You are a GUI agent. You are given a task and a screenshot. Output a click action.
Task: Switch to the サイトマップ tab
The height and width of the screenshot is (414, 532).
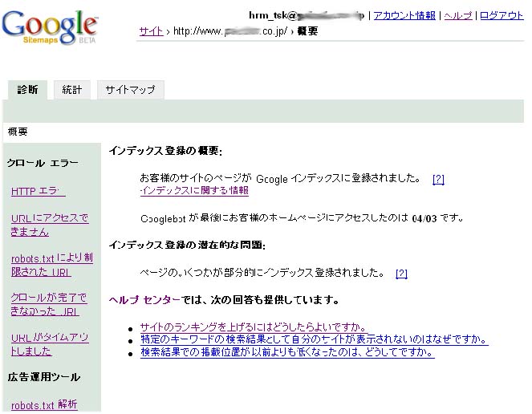131,90
